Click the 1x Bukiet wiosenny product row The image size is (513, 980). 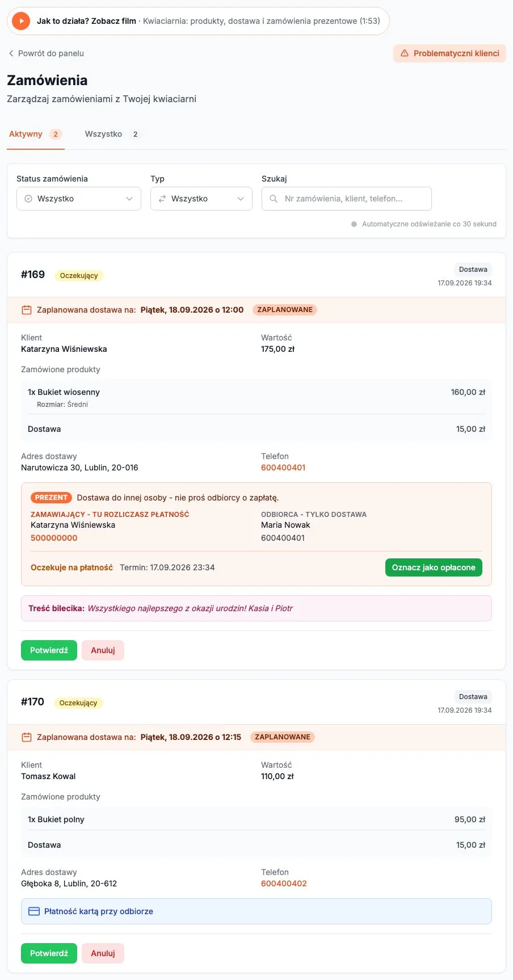[x=256, y=397]
